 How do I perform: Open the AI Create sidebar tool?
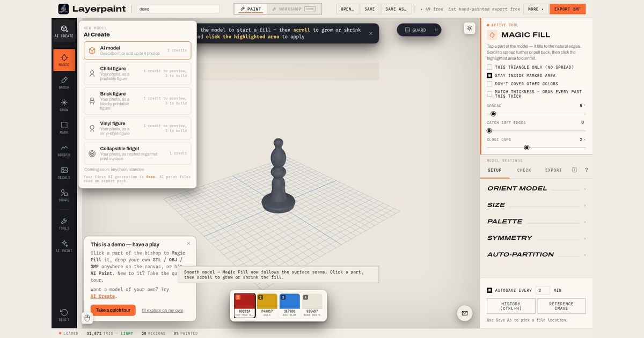coord(64,31)
